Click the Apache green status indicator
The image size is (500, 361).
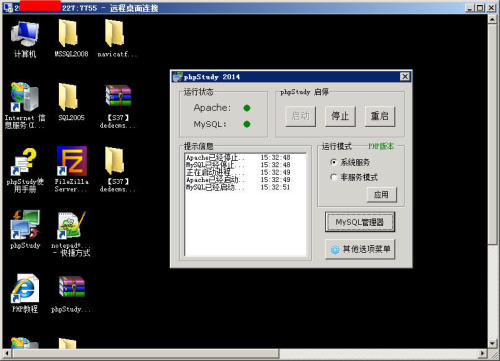(247, 108)
